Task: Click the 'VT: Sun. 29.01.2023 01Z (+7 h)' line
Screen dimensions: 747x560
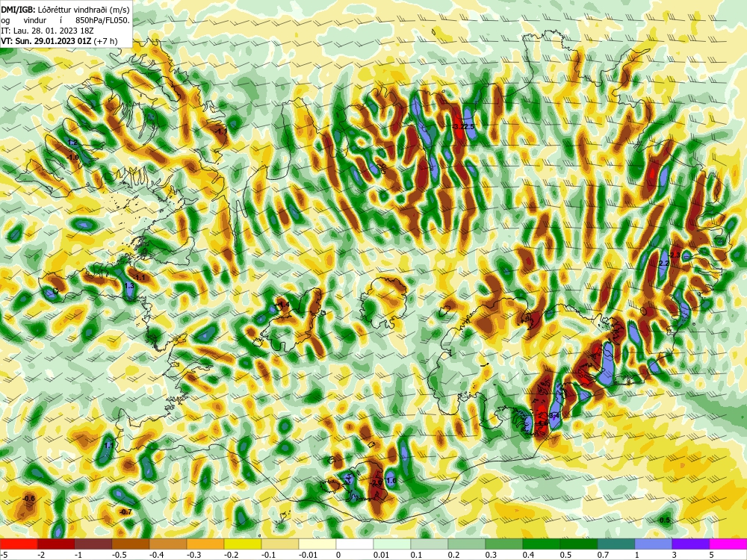Action: [59, 41]
